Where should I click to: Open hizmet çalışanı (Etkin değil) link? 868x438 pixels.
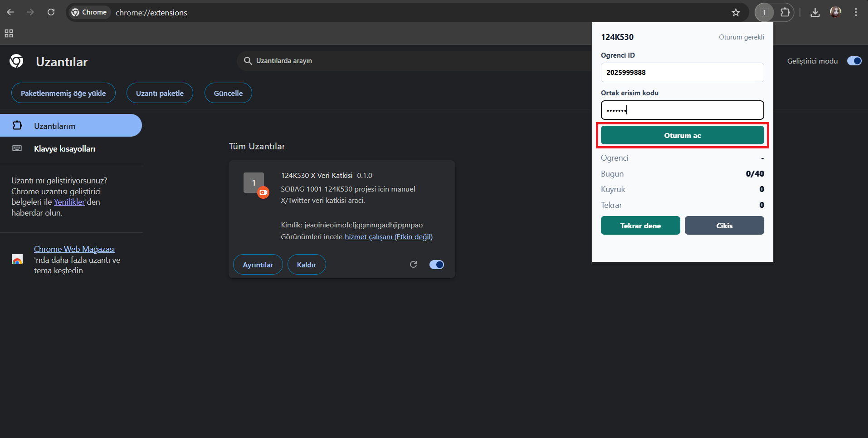389,236
